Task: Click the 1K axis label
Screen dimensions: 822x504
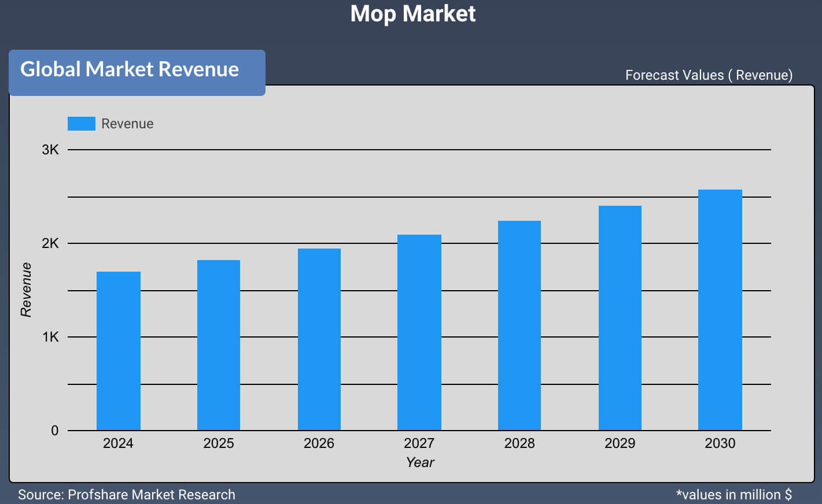Action: 50,337
